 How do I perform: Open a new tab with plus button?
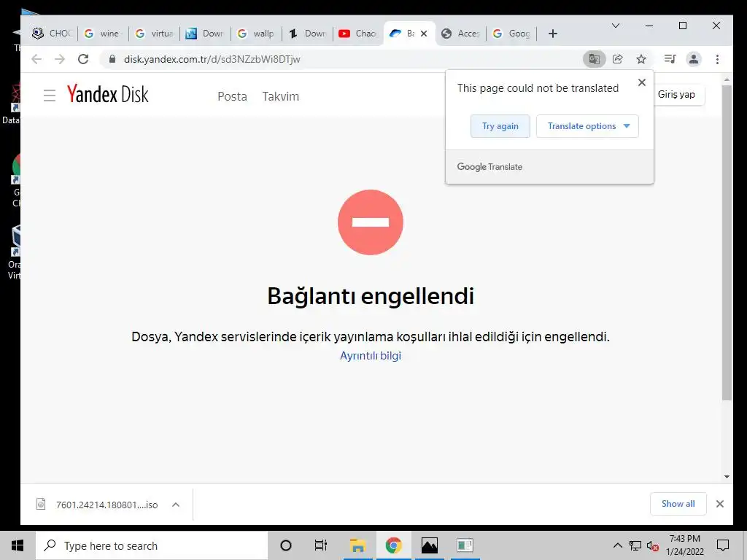click(x=553, y=34)
